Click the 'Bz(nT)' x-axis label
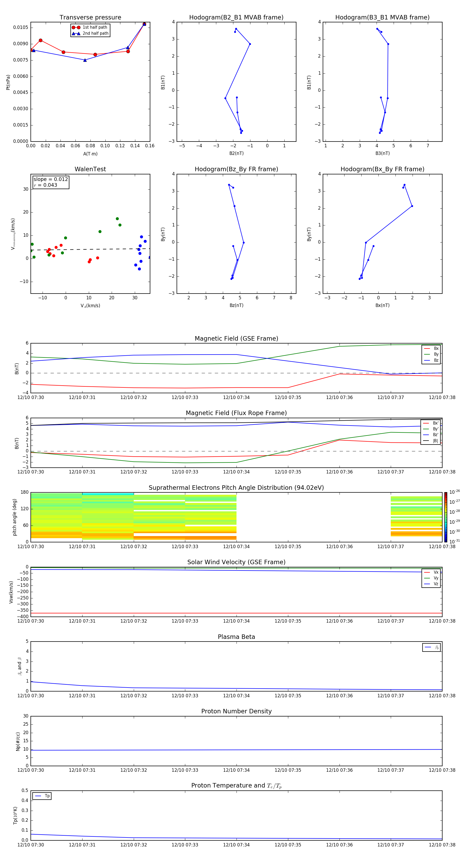This screenshot has width=473, height=868. click(x=236, y=305)
